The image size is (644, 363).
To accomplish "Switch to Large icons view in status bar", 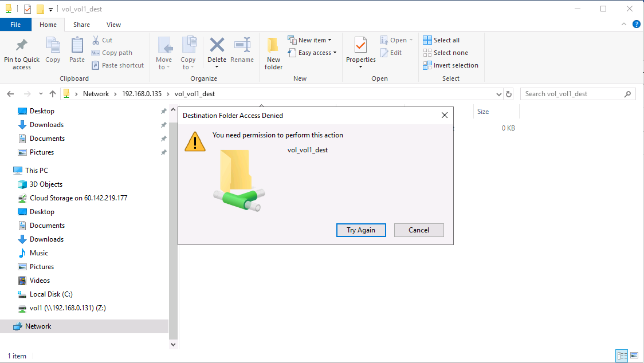I will tap(635, 355).
